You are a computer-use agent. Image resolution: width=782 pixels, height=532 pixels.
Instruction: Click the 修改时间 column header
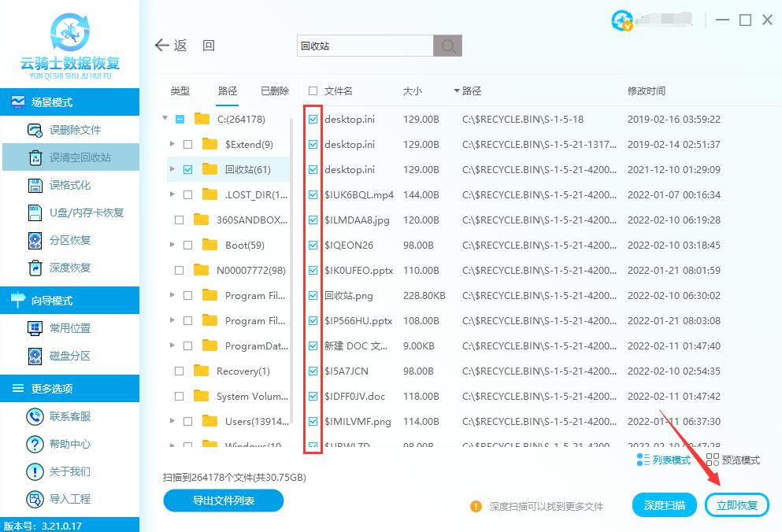647,91
